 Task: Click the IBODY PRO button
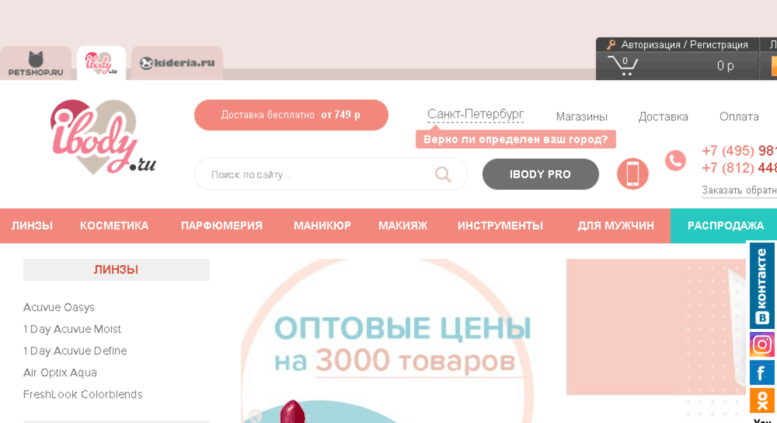(541, 174)
